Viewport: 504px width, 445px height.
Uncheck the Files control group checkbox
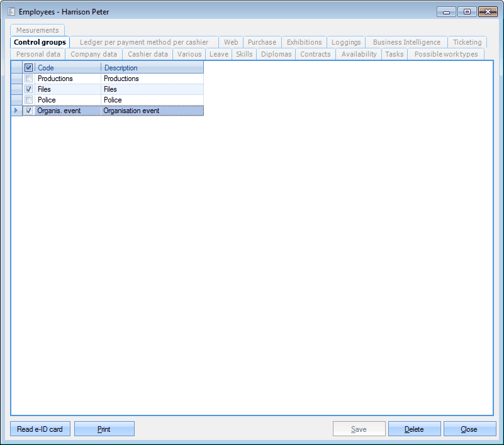29,89
